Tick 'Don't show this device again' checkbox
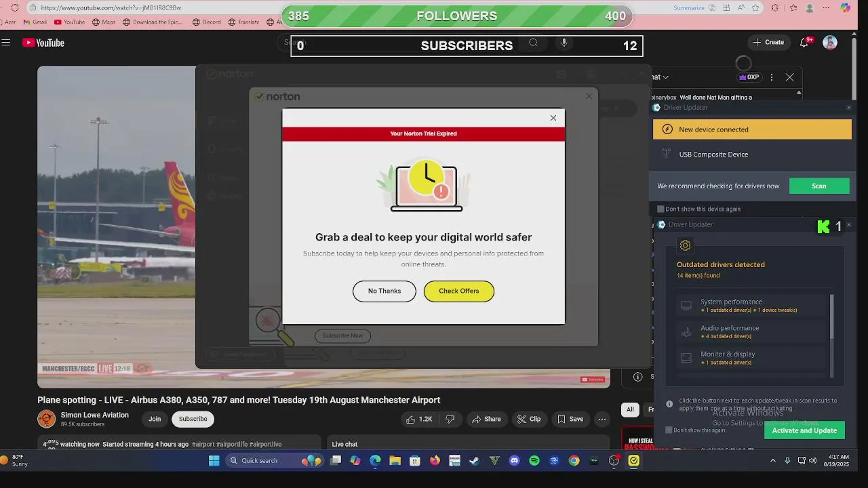 (660, 209)
